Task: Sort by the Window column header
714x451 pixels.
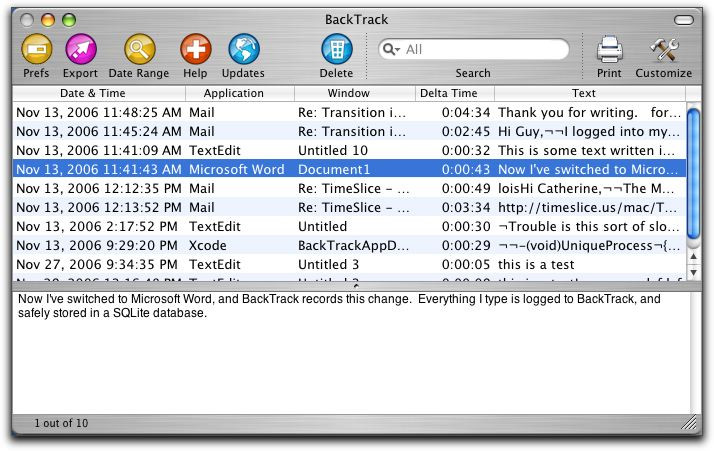Action: pyautogui.click(x=355, y=93)
